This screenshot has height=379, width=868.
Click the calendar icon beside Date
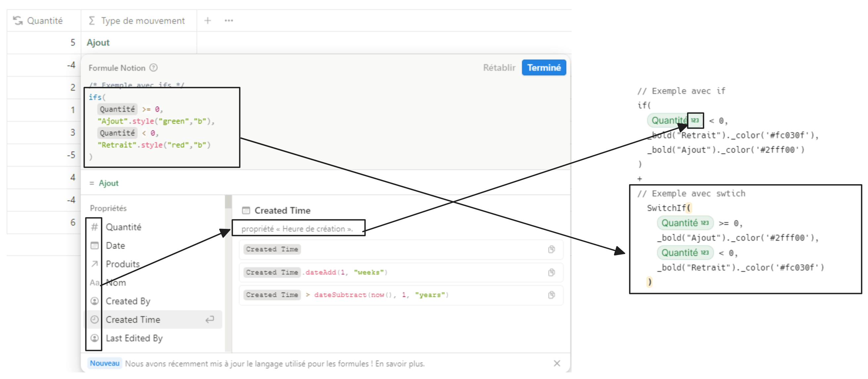95,245
